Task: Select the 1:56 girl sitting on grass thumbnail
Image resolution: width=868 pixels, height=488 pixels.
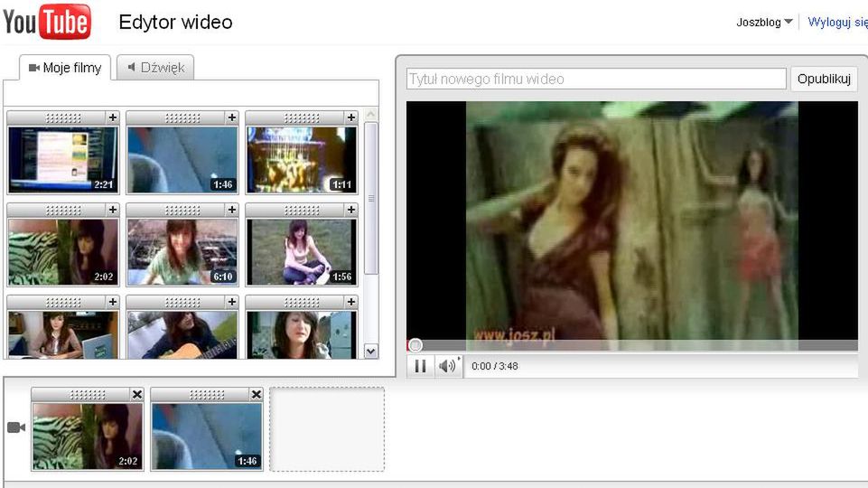Action: (x=301, y=252)
